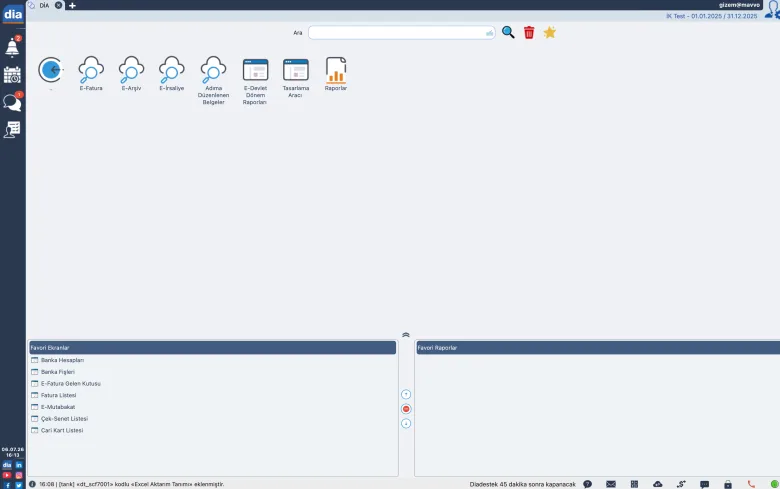The image size is (780, 489).
Task: Click the red remove favorite button
Action: (406, 409)
